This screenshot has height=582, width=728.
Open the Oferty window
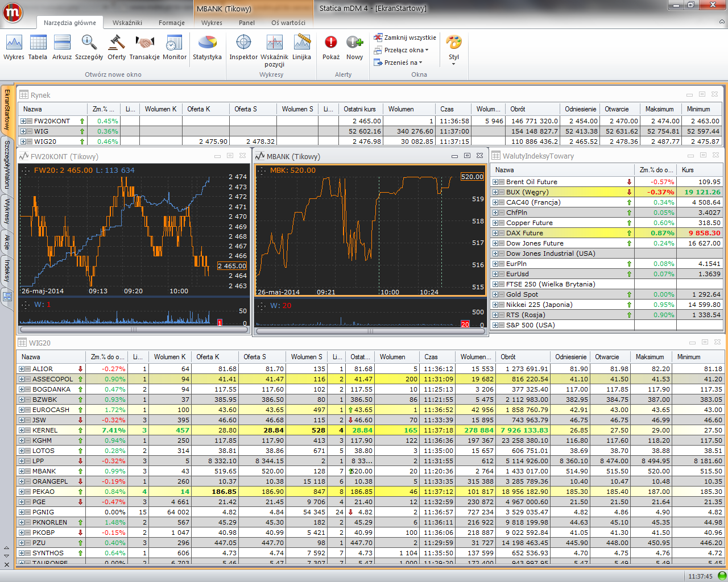tap(117, 47)
